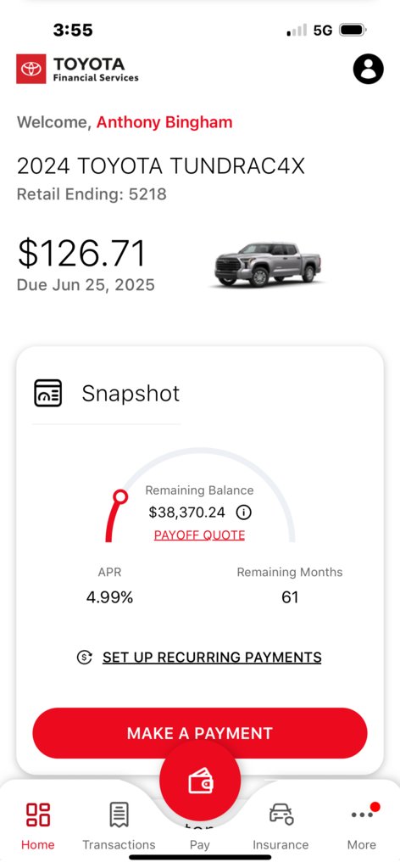The image size is (400, 868).
Task: Open the profile account icon
Action: point(368,70)
